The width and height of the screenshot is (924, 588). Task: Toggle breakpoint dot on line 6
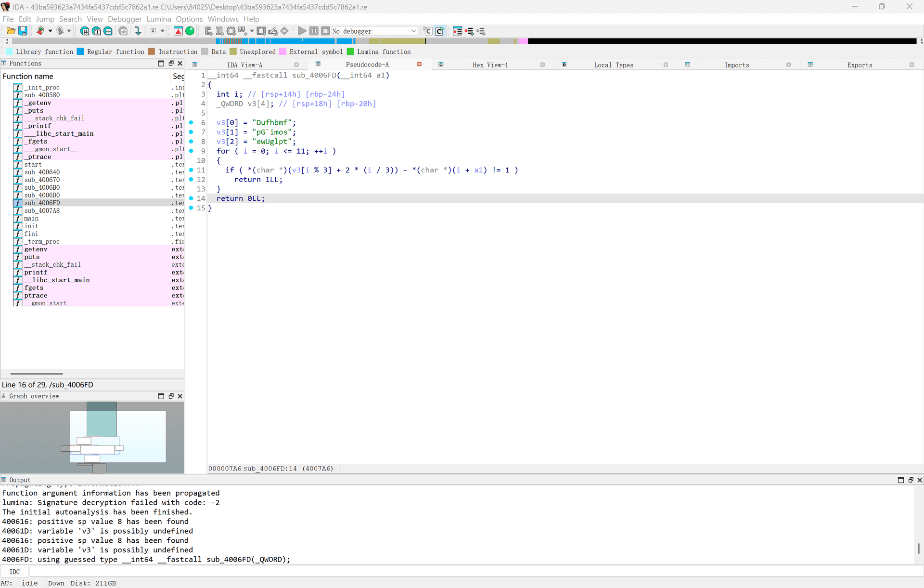point(191,123)
